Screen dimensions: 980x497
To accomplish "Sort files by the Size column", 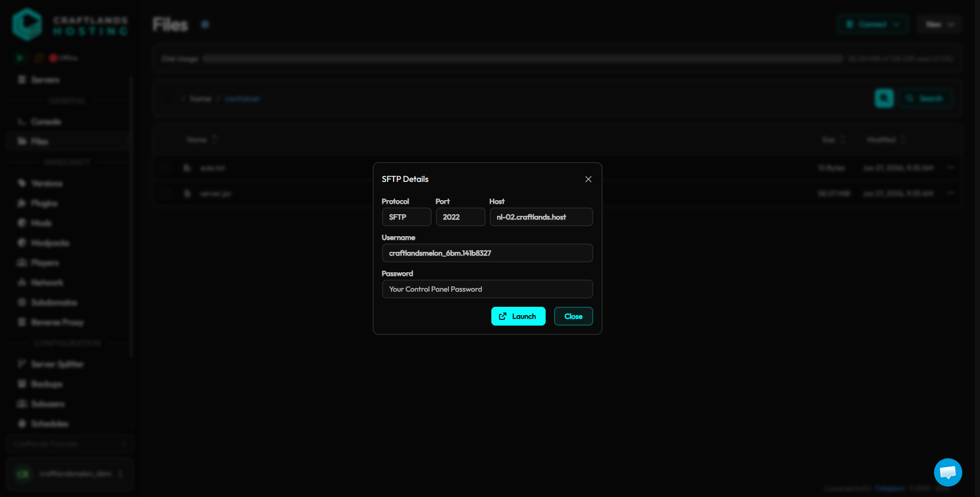I will 834,140.
